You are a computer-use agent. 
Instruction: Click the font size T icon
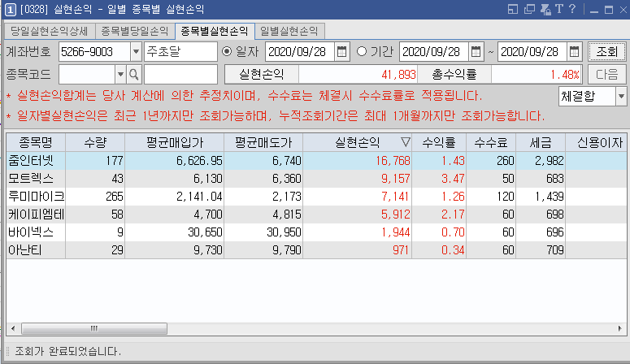point(559,9)
